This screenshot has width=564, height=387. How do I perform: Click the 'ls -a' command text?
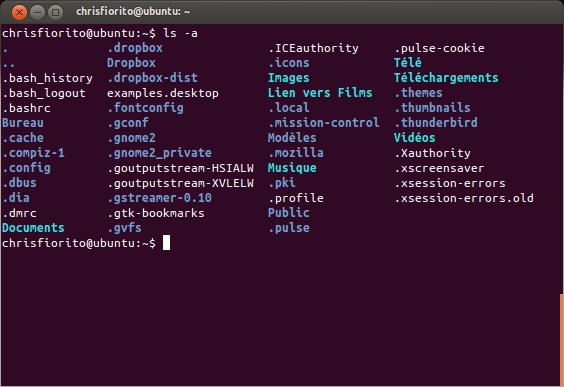click(180, 33)
